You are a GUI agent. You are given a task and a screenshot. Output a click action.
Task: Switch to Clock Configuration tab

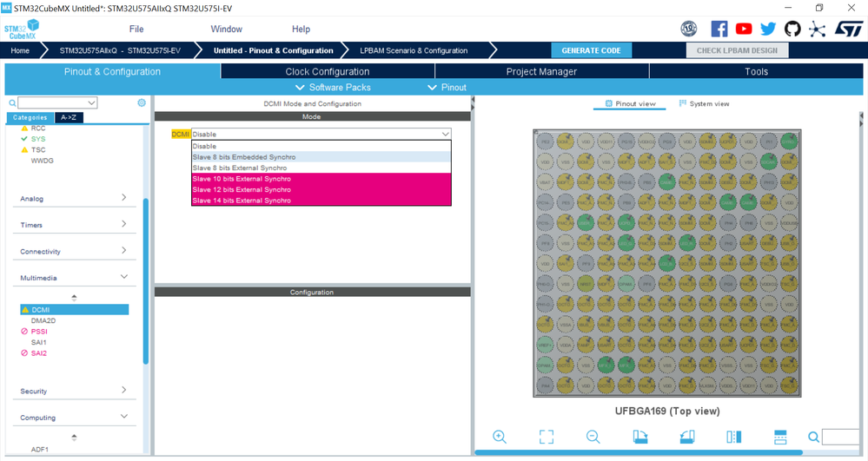(x=328, y=71)
